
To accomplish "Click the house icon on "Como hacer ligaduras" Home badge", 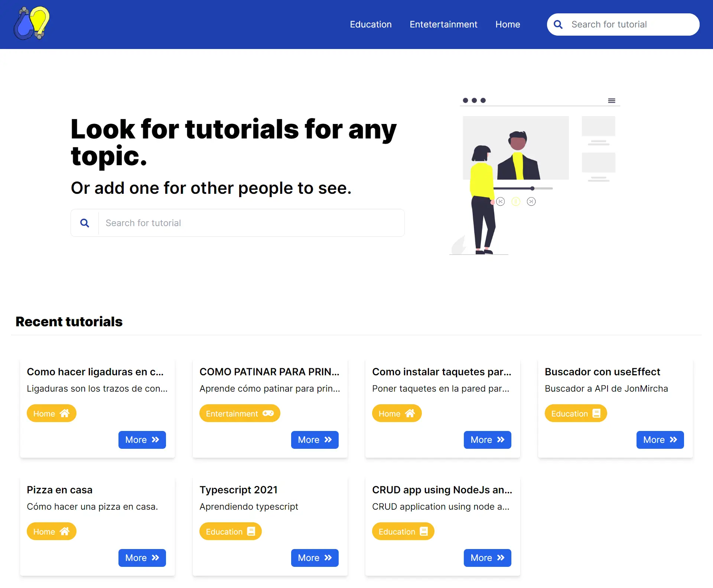I will point(65,413).
